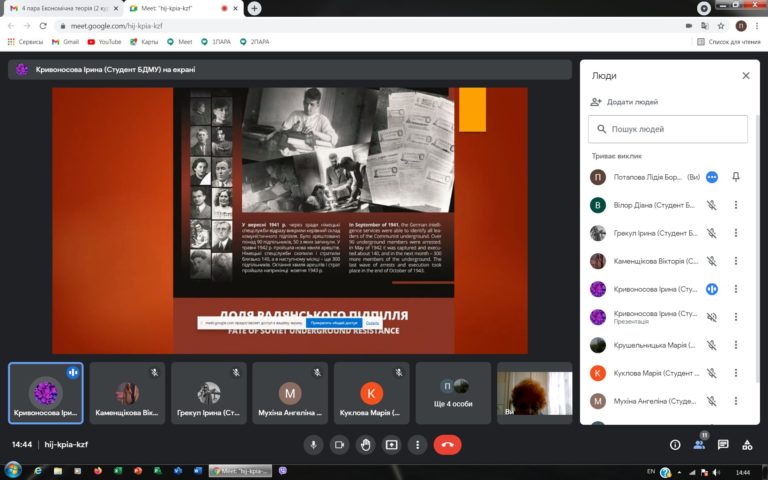This screenshot has width=768, height=480.
Task: Open the Сервисы apps bookmark
Action: (25, 42)
